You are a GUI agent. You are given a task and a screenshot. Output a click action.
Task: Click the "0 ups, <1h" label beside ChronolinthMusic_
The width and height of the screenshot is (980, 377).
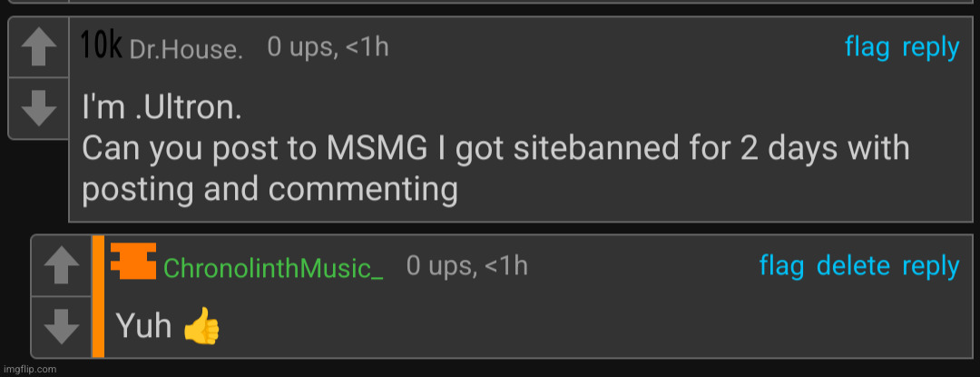click(467, 265)
